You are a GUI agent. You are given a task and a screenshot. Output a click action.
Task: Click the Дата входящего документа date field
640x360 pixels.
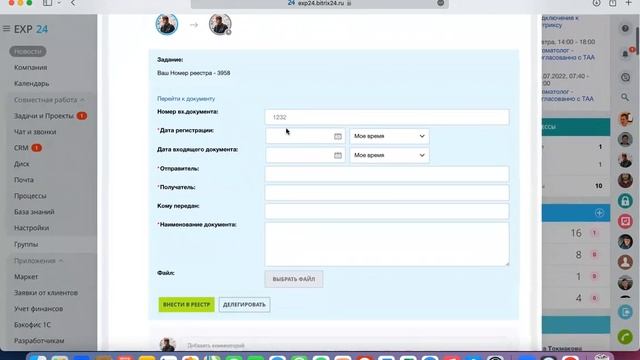click(x=305, y=156)
